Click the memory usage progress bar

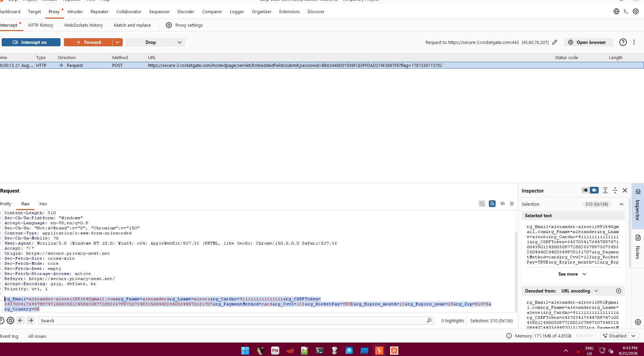point(585,336)
